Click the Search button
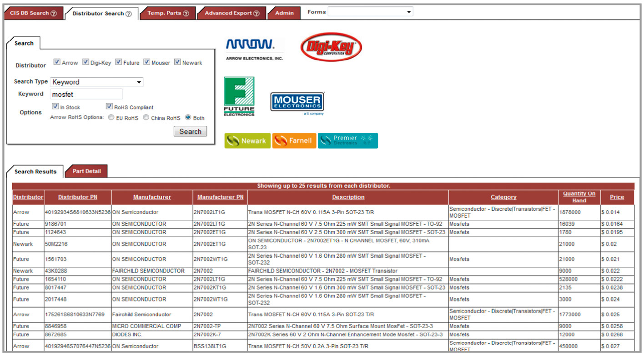 [190, 131]
